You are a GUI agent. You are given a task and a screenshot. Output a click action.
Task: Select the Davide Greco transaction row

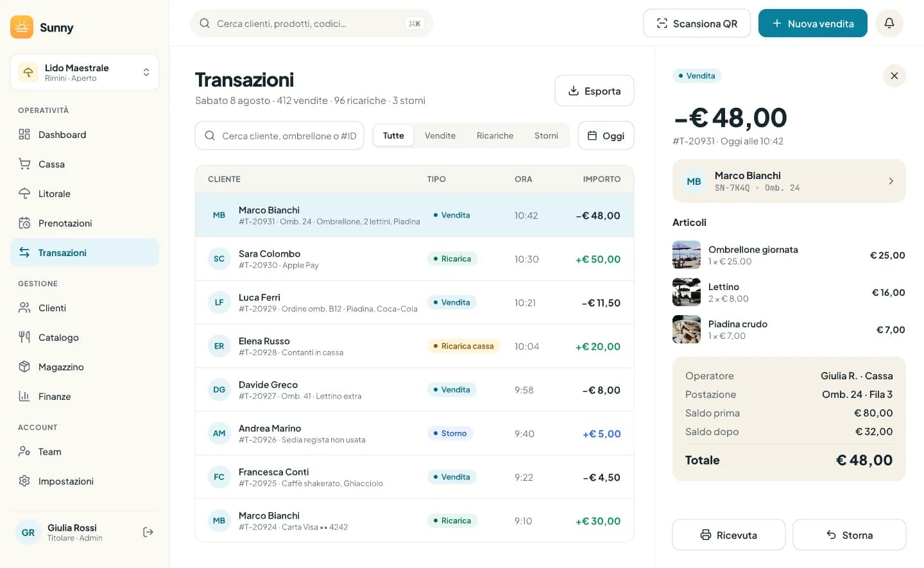click(x=414, y=390)
